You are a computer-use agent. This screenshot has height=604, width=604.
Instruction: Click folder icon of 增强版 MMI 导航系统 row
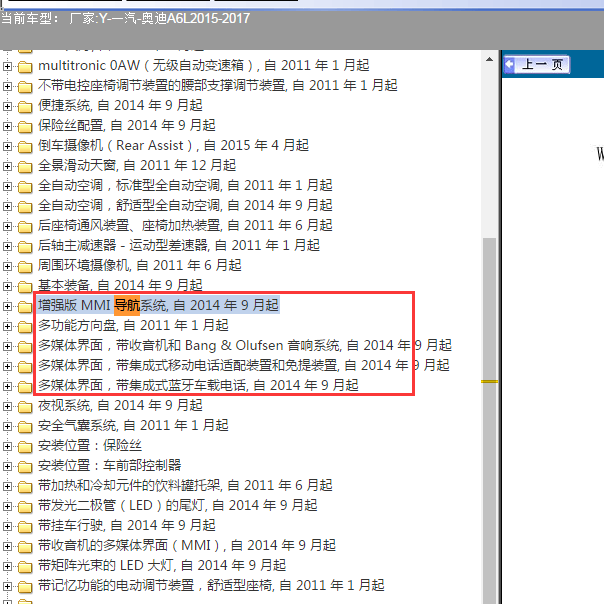(x=25, y=307)
